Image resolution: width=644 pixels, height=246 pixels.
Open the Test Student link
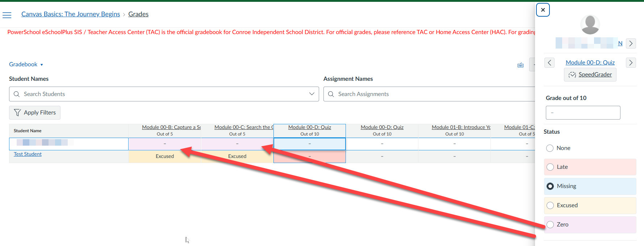pyautogui.click(x=28, y=154)
